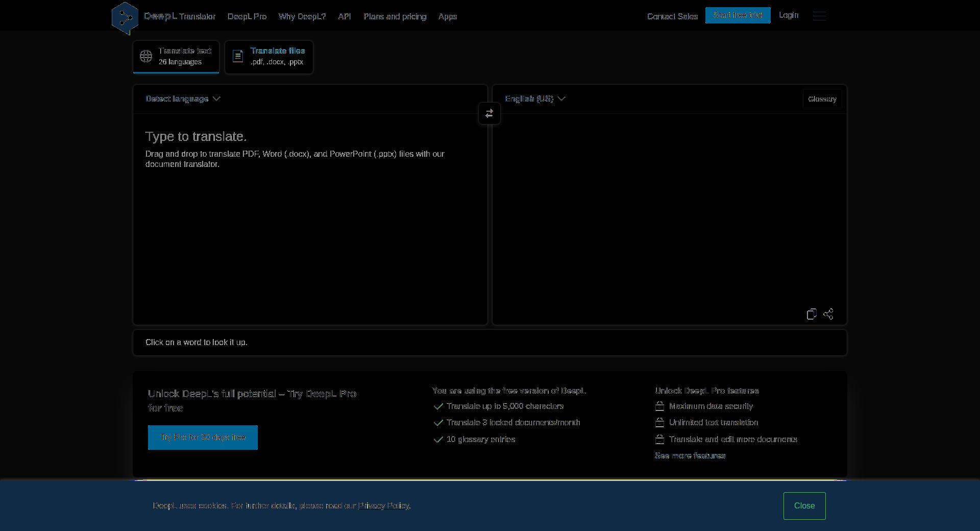Screen dimensions: 980x531
Task: Open the See more features link
Action: 690,456
